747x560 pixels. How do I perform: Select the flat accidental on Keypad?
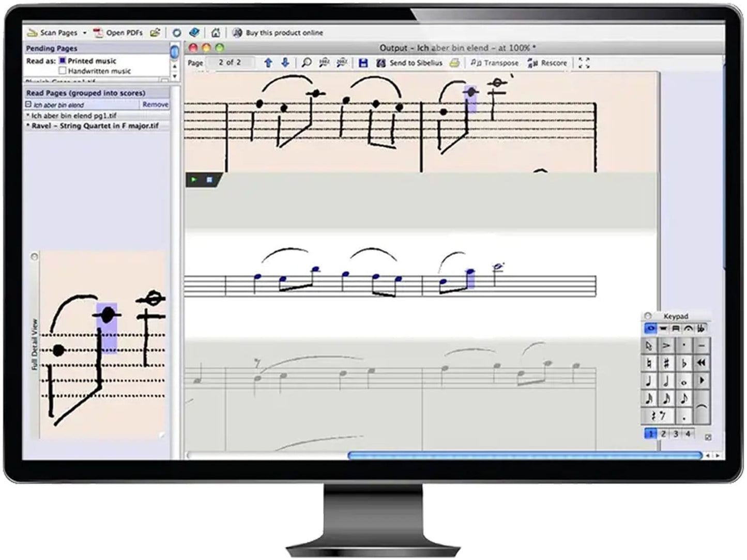[683, 364]
